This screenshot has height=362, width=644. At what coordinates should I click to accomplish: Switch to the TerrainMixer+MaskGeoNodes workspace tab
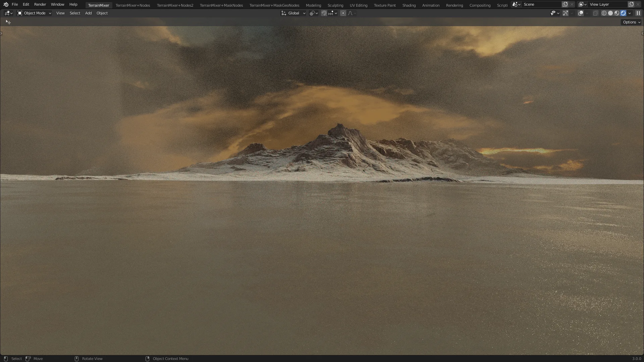(274, 5)
